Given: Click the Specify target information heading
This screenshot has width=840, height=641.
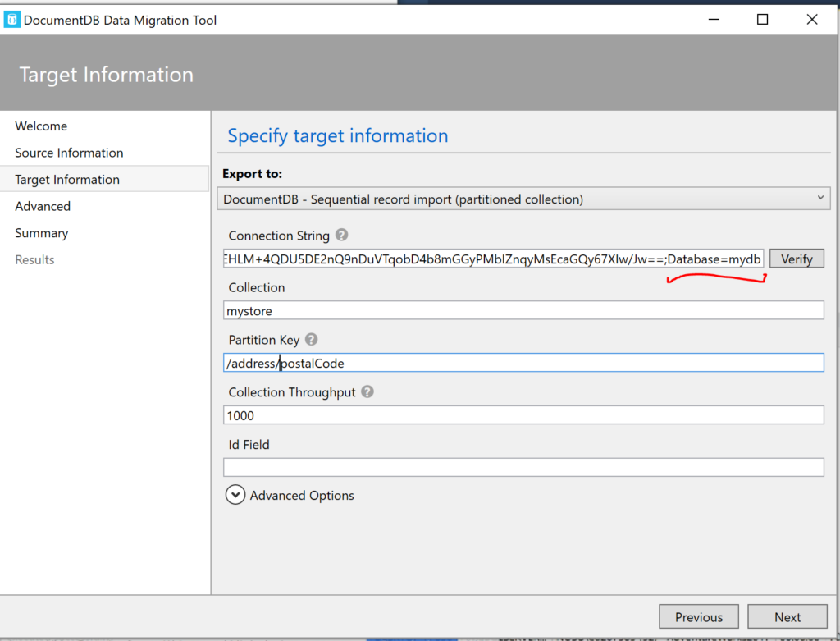Looking at the screenshot, I should 338,135.
